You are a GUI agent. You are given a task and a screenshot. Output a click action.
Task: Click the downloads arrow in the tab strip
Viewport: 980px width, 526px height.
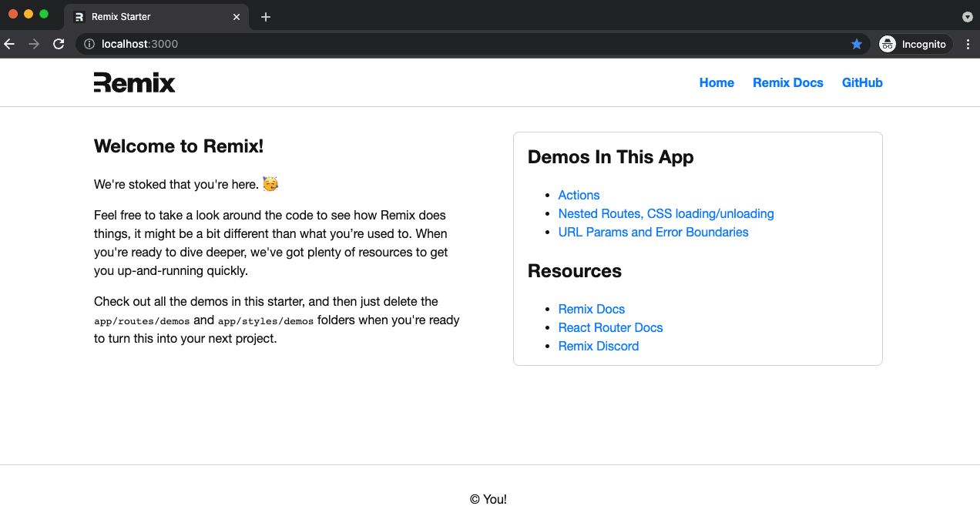tap(968, 16)
